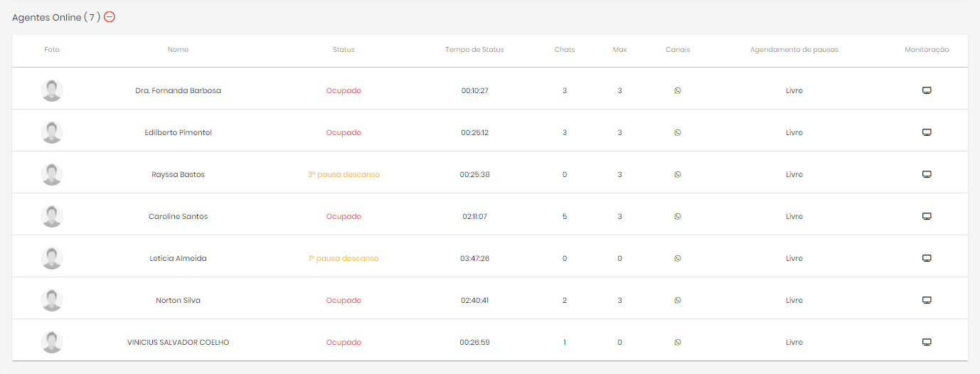Click status time 00:26:59
980x374 pixels.
pyautogui.click(x=474, y=342)
